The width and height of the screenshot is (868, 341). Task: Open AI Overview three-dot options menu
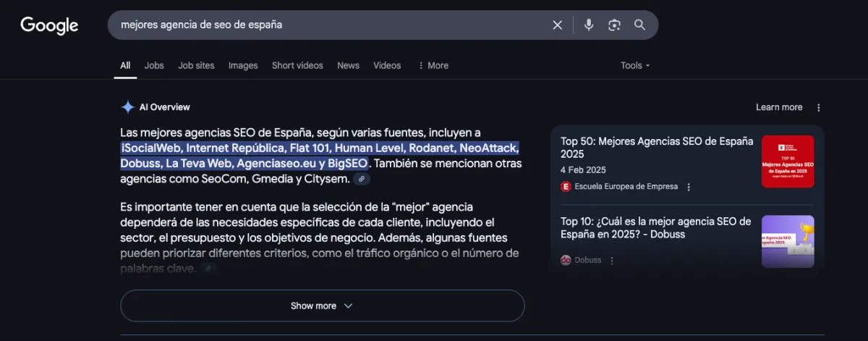click(819, 107)
